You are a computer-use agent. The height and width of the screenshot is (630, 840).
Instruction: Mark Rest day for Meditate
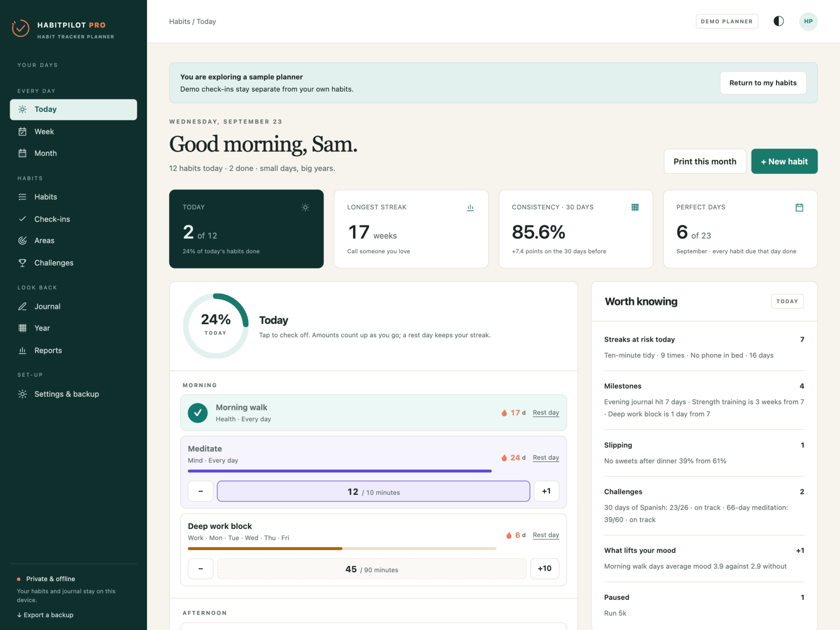(546, 458)
